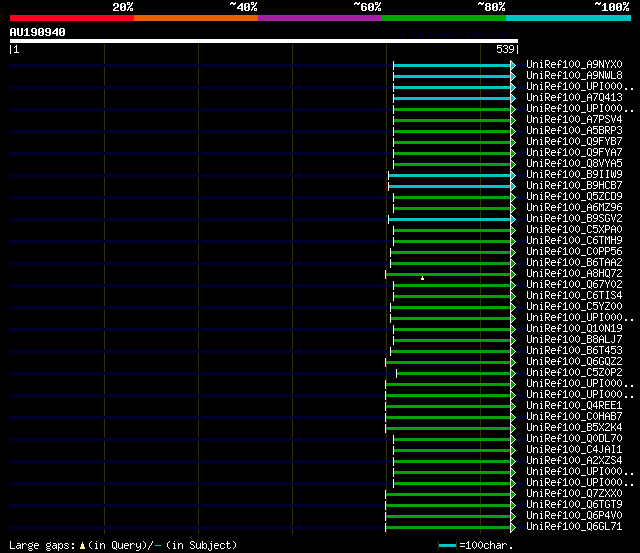This screenshot has width=640, height=553.
Task: Open hit UniRef100_A8HQ72
Action: tap(574, 274)
